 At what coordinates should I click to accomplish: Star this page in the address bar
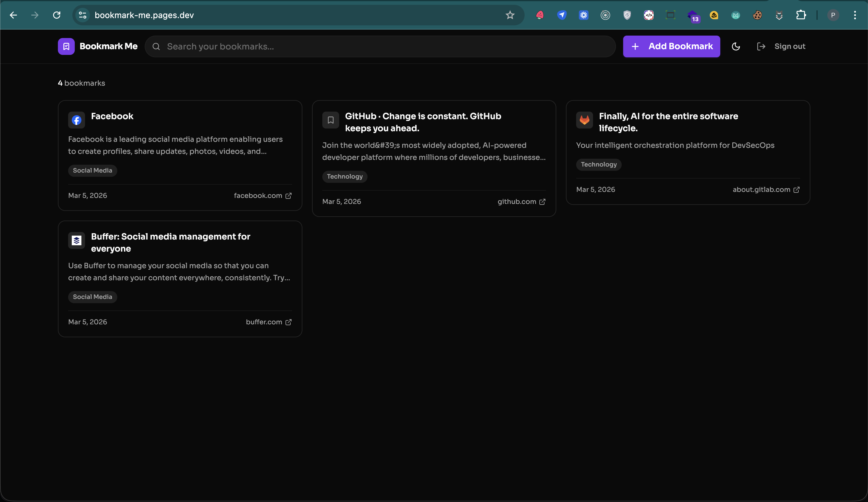(510, 15)
